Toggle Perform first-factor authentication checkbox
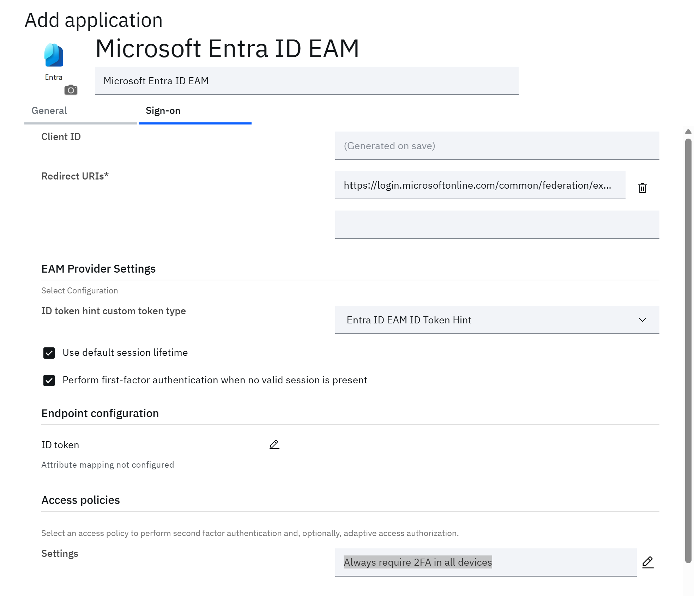 (49, 380)
